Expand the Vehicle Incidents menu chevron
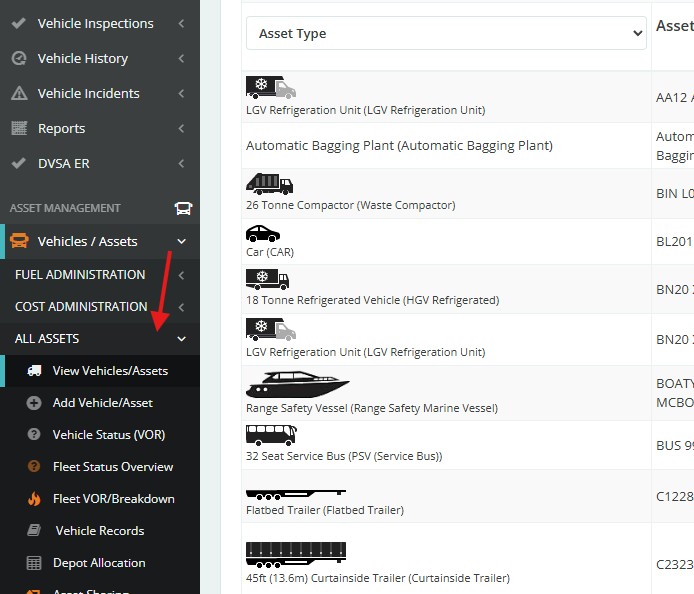 click(x=181, y=93)
